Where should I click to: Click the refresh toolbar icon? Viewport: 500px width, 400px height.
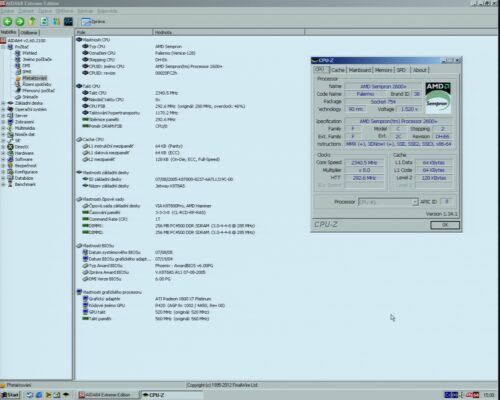[x=44, y=22]
